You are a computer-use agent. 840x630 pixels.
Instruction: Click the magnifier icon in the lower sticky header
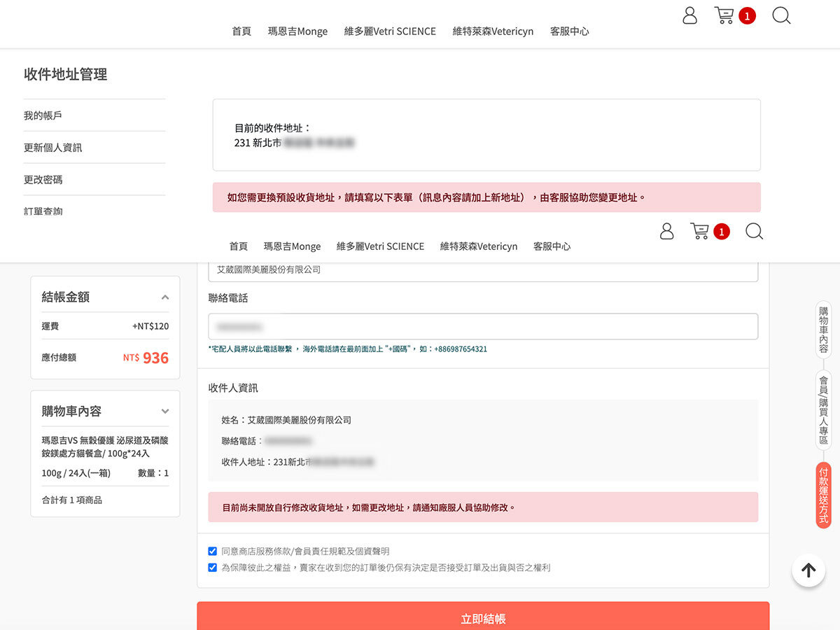(754, 232)
